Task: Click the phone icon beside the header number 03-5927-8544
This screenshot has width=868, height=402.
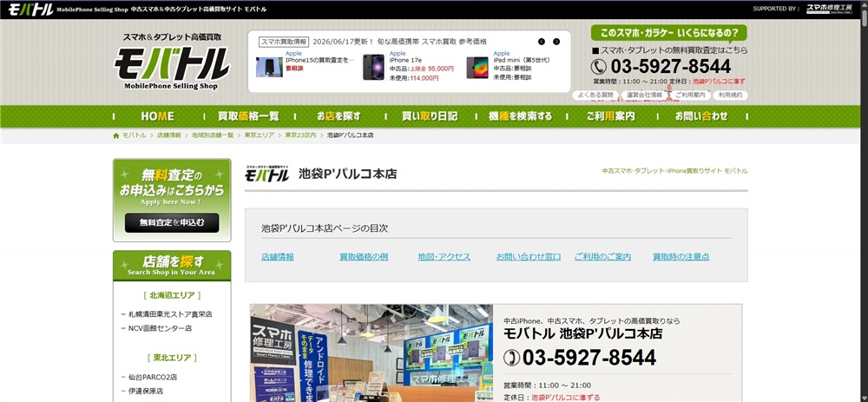Action: pos(598,67)
